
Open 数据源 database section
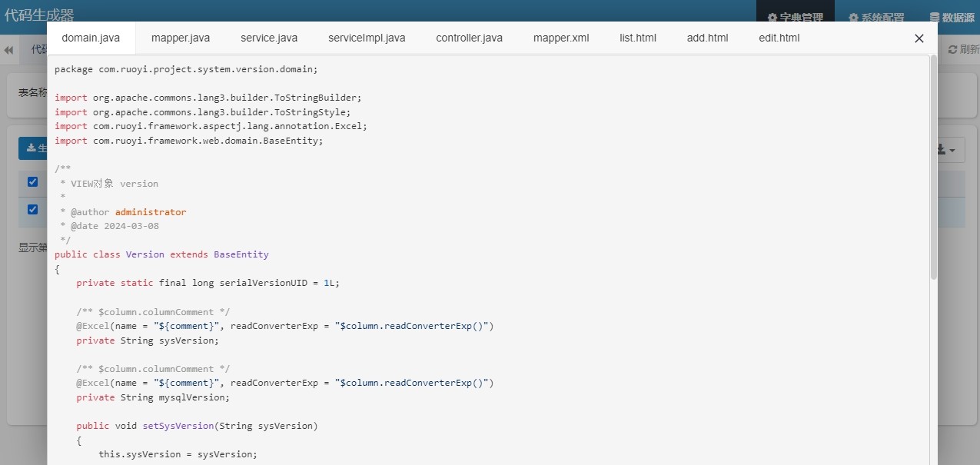[x=953, y=18]
